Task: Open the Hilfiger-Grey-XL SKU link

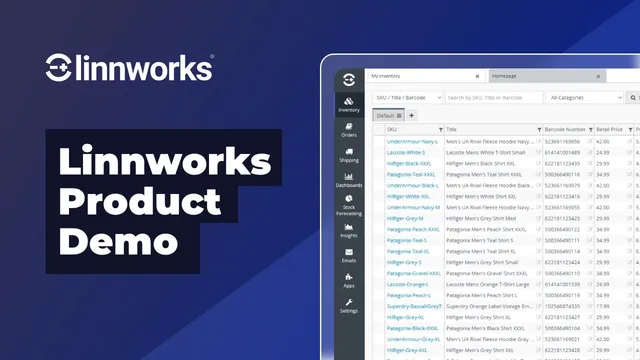Action: 405,318
